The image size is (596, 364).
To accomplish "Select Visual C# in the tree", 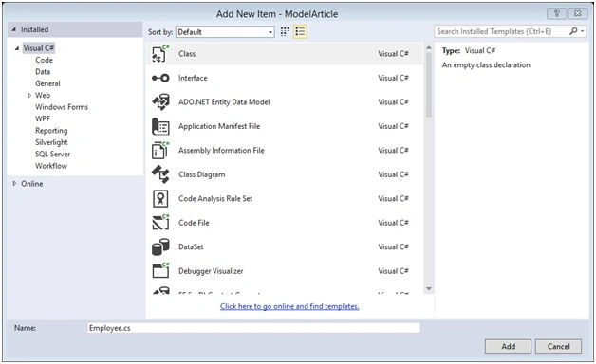I will [x=39, y=48].
